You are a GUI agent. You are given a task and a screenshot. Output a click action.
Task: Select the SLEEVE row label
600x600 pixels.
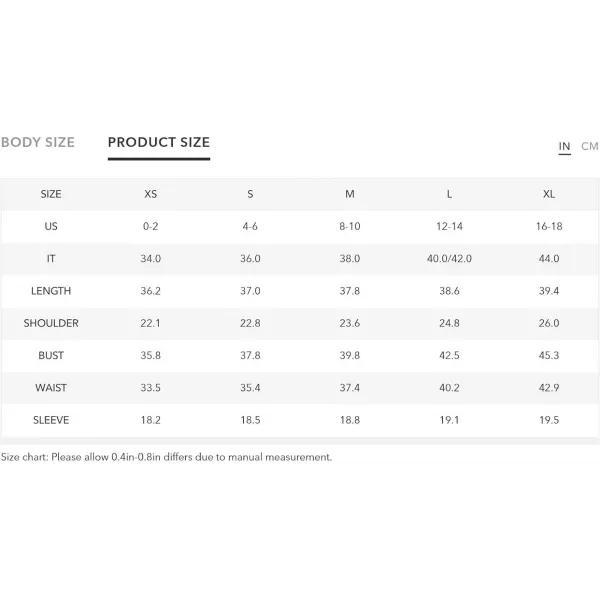51,420
